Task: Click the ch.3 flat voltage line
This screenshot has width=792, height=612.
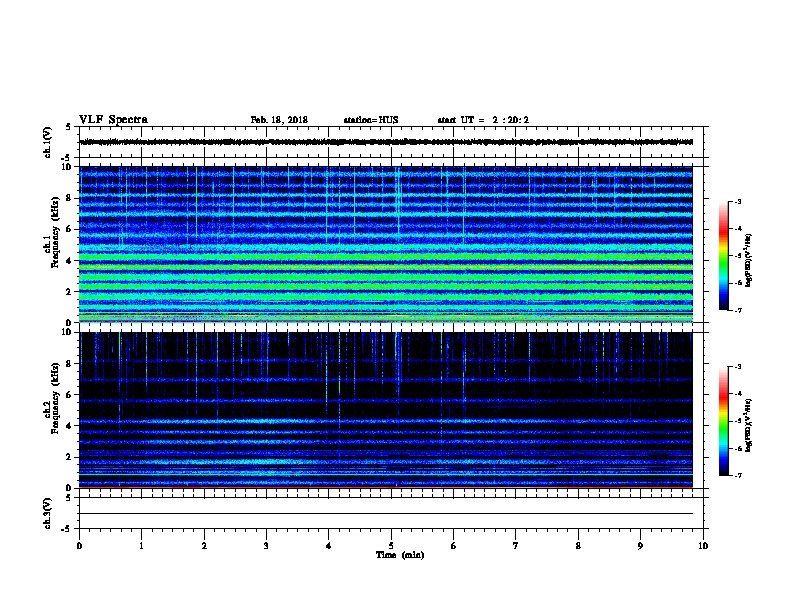Action: 386,514
